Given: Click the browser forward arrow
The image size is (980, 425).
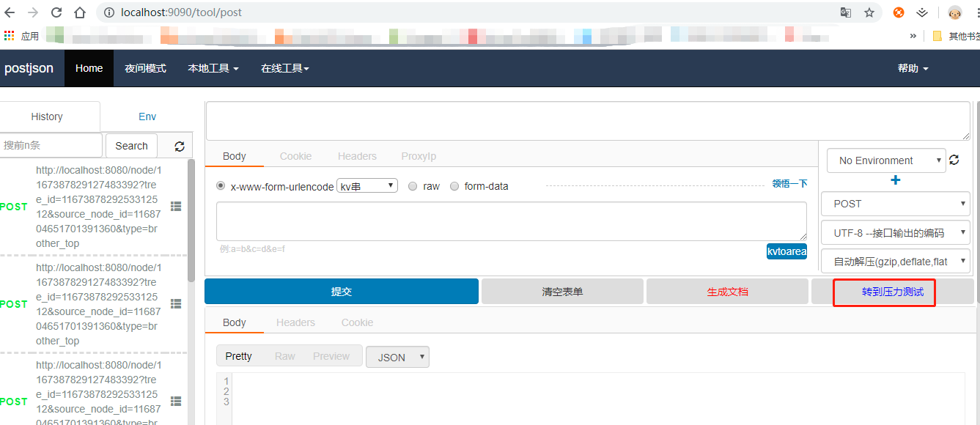Looking at the screenshot, I should [x=33, y=12].
